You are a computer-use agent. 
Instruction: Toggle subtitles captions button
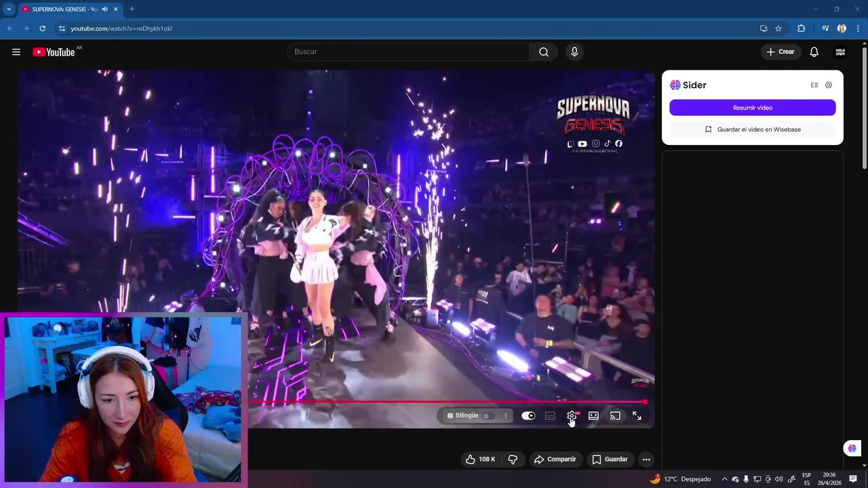coord(550,415)
